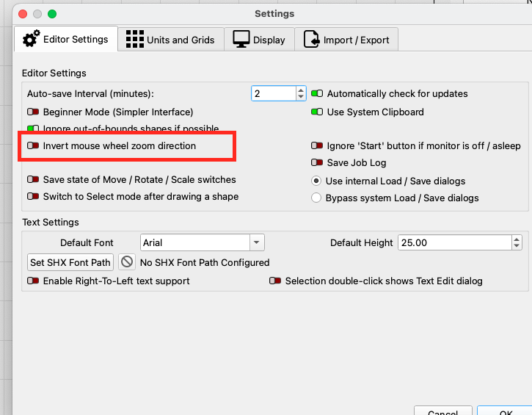This screenshot has width=532, height=415.
Task: Click into the Default Height field
Action: [453, 242]
